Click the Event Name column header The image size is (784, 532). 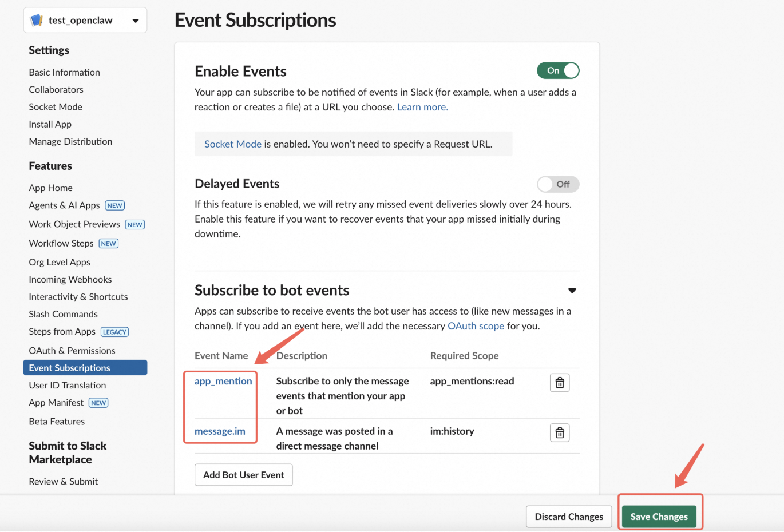[221, 356]
